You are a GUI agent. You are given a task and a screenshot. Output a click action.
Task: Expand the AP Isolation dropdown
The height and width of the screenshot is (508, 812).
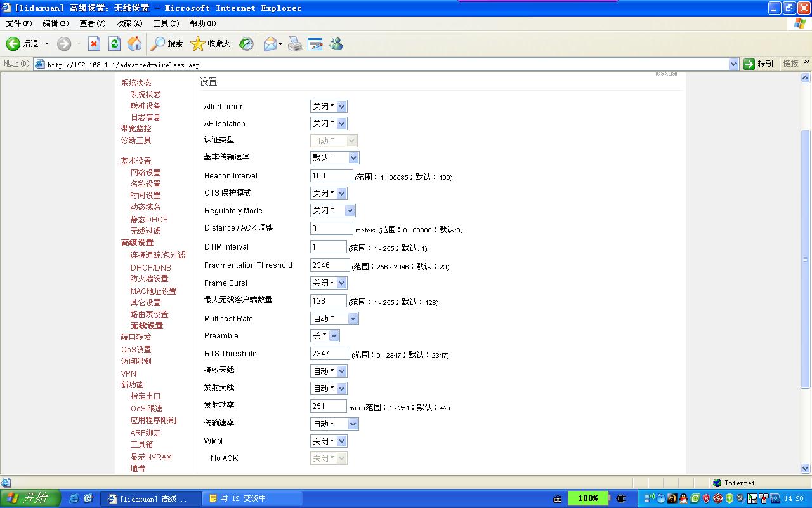coord(329,124)
